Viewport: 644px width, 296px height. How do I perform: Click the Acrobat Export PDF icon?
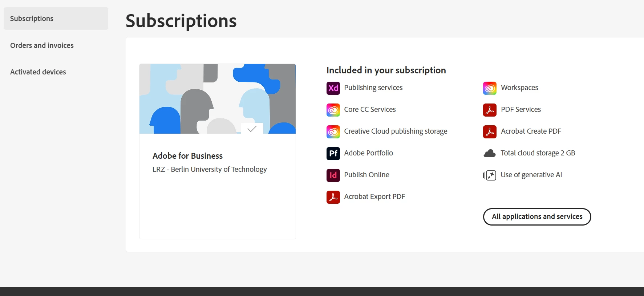[333, 197]
